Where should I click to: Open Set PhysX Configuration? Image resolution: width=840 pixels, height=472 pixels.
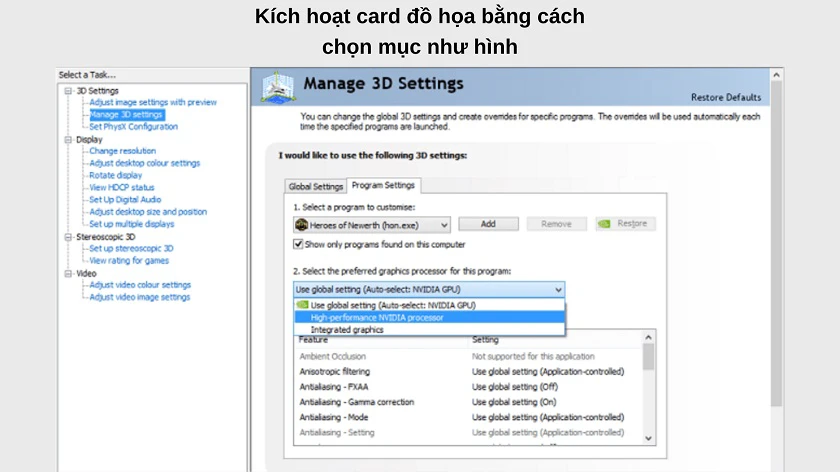click(133, 127)
